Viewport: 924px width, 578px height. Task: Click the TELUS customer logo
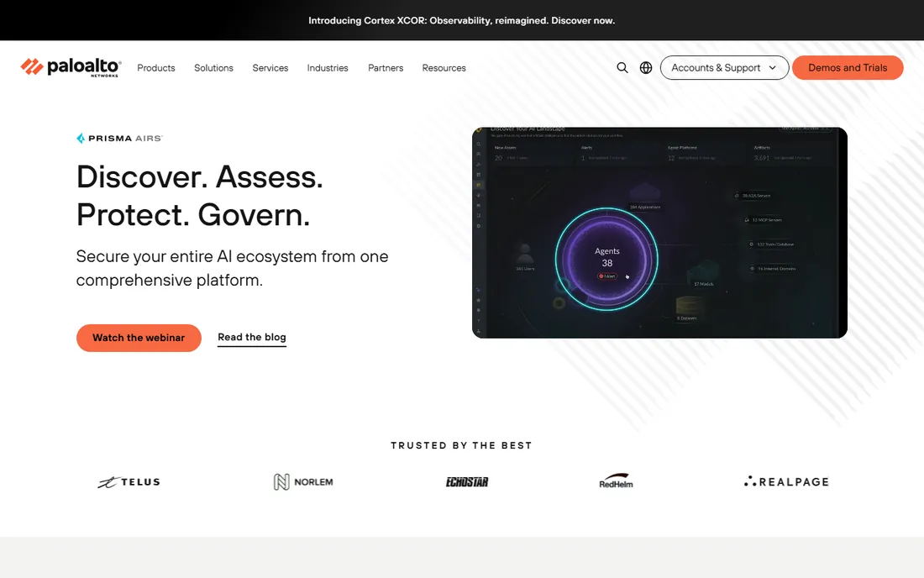(x=129, y=482)
